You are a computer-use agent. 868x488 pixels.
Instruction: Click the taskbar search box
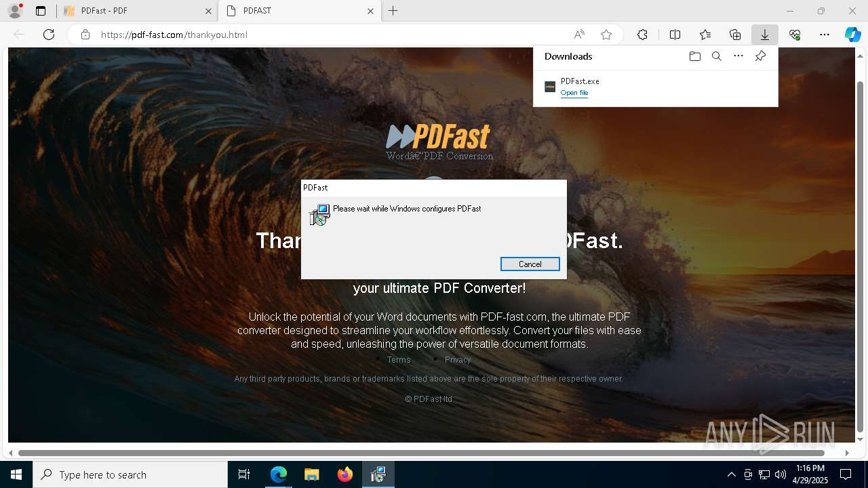(130, 474)
